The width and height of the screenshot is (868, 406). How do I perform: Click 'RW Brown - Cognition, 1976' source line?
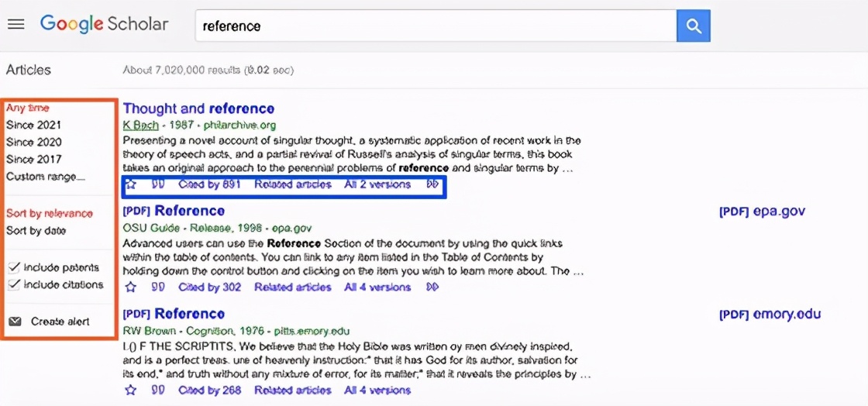point(194,331)
